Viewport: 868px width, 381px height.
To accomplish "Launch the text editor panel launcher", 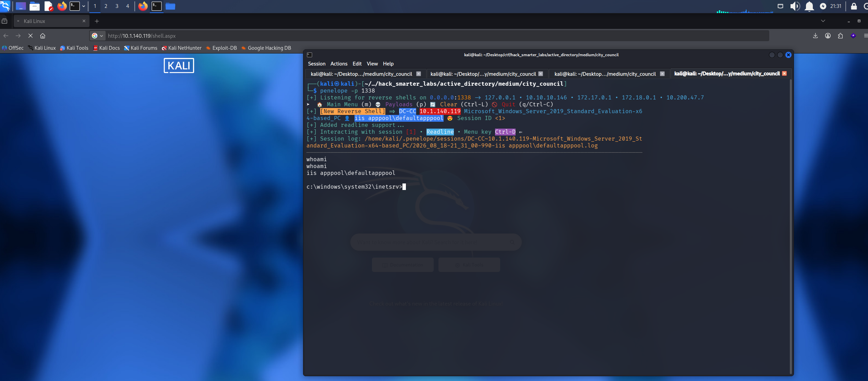I will coord(49,6).
